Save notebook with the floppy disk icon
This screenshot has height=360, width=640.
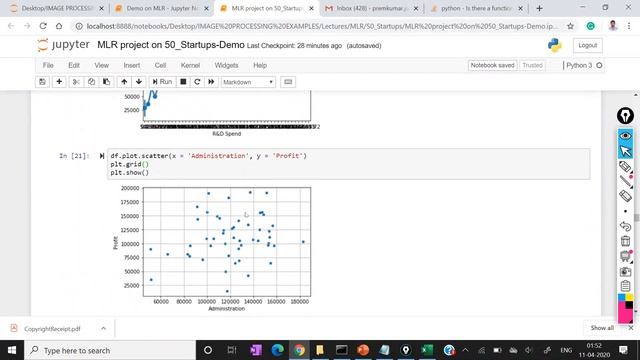pos(42,82)
